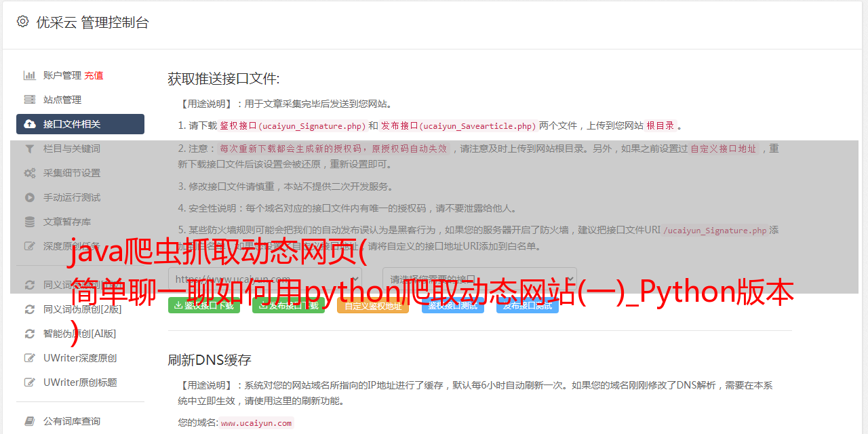868x434 pixels.
Task: Click the green 鉴权接口下载 button
Action: 204,306
